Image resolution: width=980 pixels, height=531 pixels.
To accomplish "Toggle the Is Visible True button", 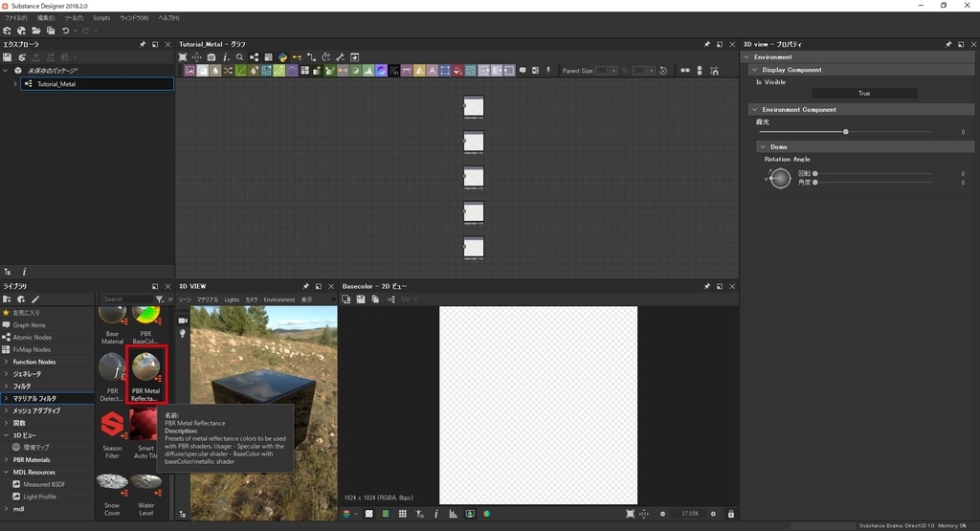I will (864, 93).
